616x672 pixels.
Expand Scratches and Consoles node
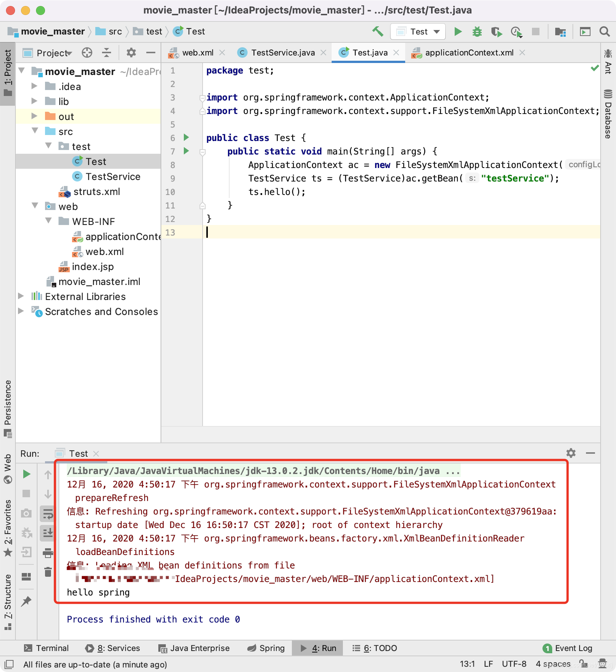(x=21, y=311)
